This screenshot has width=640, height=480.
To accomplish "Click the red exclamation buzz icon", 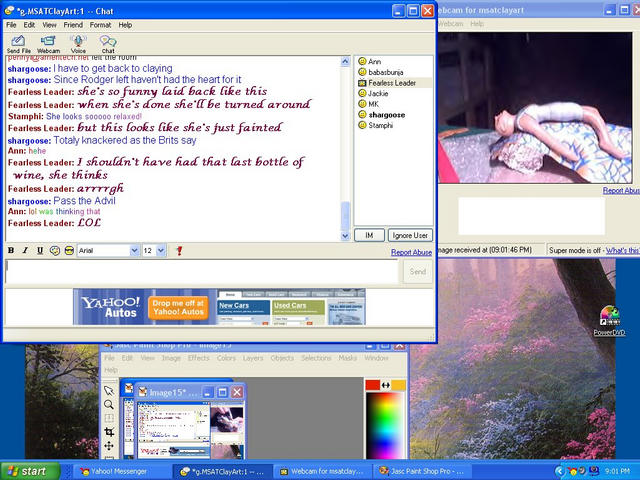I will click(179, 251).
